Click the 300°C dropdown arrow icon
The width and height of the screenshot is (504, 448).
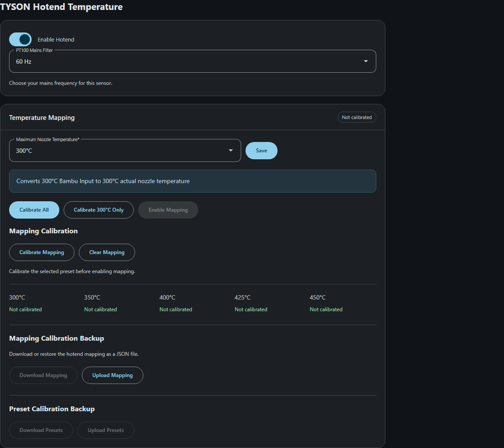click(230, 150)
